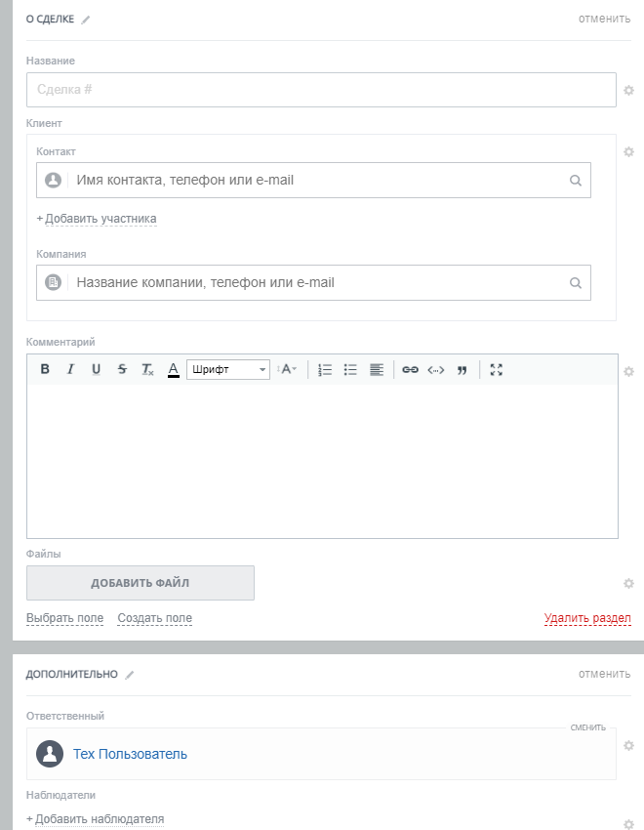Toggle underline formatting in comment editor
Image resolution: width=644 pixels, height=830 pixels.
[96, 370]
